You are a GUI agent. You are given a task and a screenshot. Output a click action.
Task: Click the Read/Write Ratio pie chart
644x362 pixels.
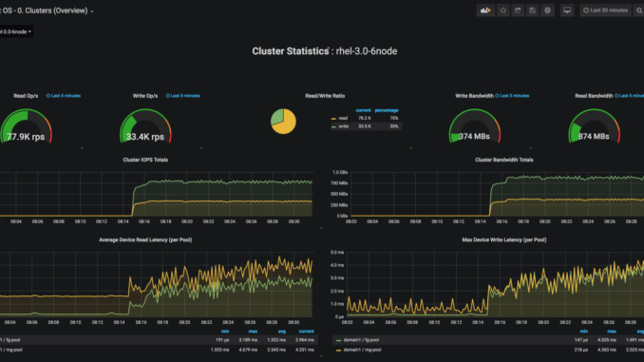pyautogui.click(x=283, y=122)
